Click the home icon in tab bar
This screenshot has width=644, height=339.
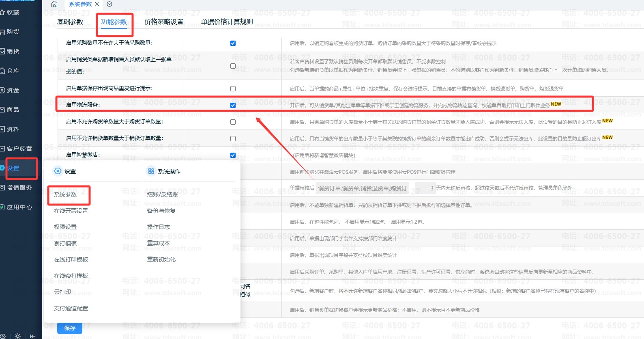(x=54, y=4)
